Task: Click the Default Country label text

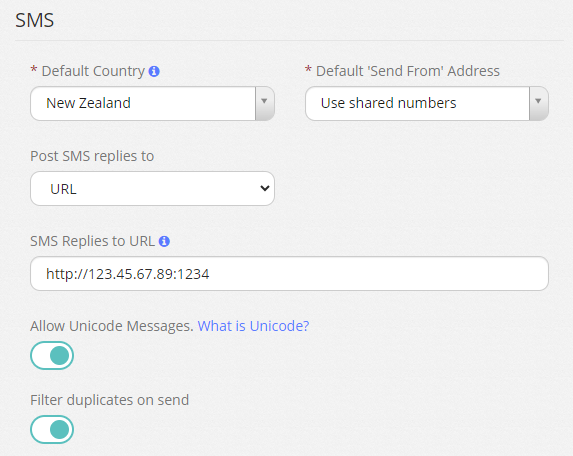Action: [93, 71]
